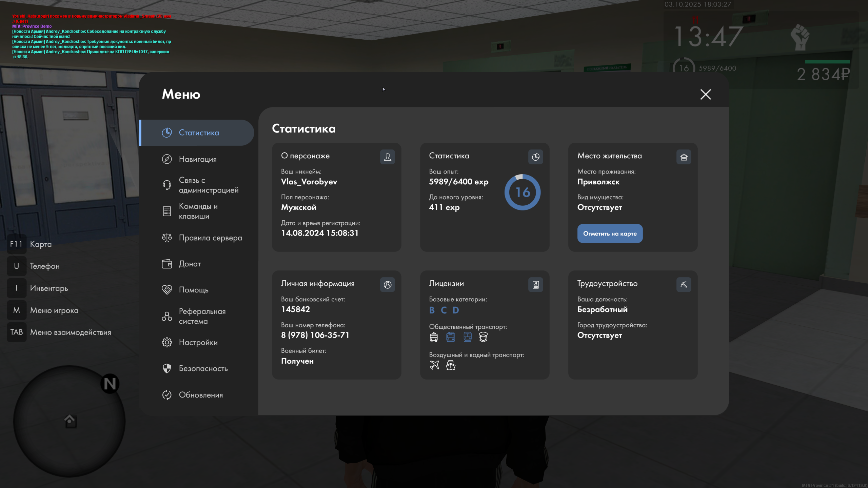868x488 pixels.
Task: Click the pickaxe icon in Трудоустройство card
Action: coord(684,285)
